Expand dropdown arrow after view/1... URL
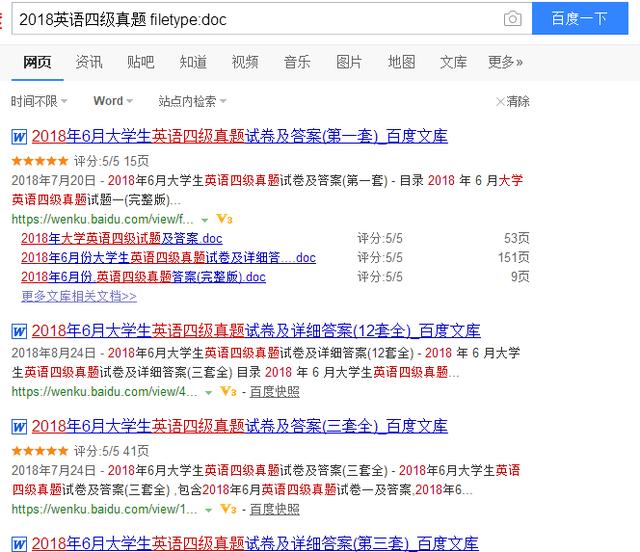Viewport: 640px width, 552px height. [x=209, y=510]
